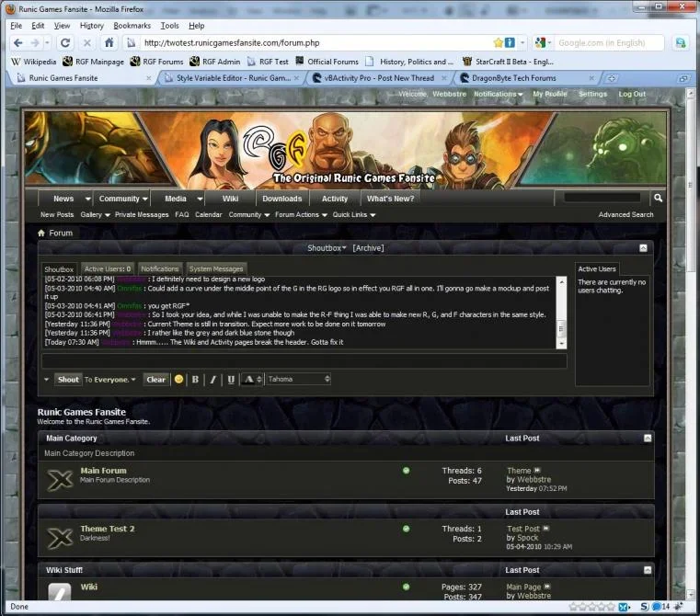This screenshot has width=700, height=616.
Task: Open the StarCraft II Beta bookmark
Action: (x=508, y=62)
